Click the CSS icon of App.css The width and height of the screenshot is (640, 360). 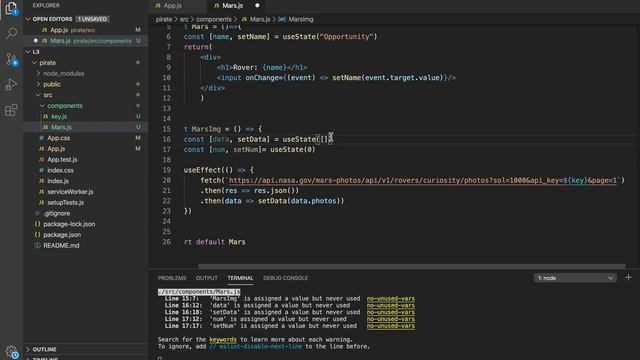click(x=41, y=138)
